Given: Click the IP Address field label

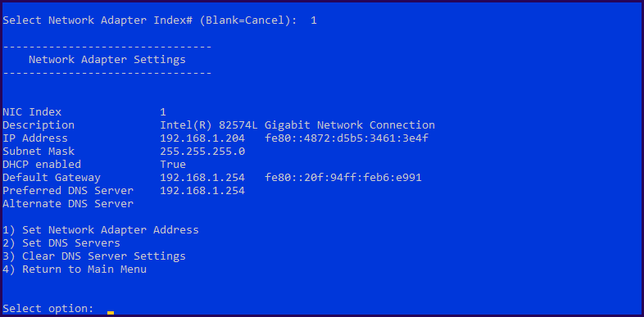Looking at the screenshot, I should coord(35,138).
